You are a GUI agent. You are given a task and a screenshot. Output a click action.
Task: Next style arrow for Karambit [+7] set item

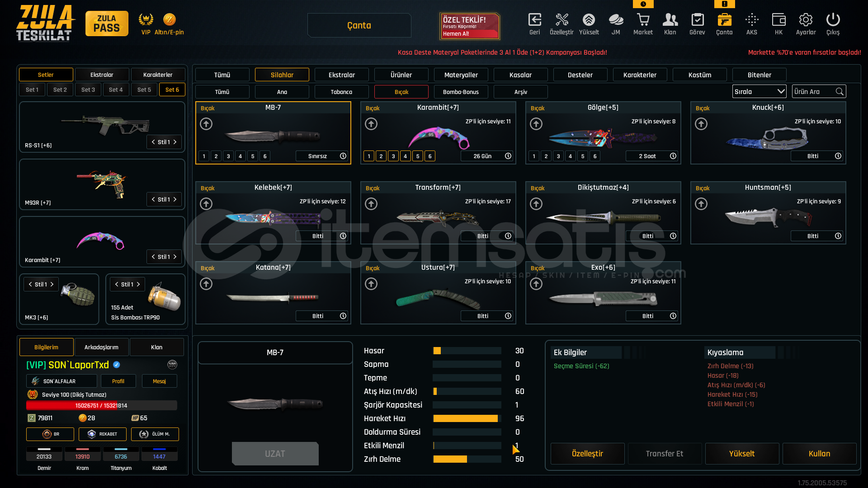175,257
